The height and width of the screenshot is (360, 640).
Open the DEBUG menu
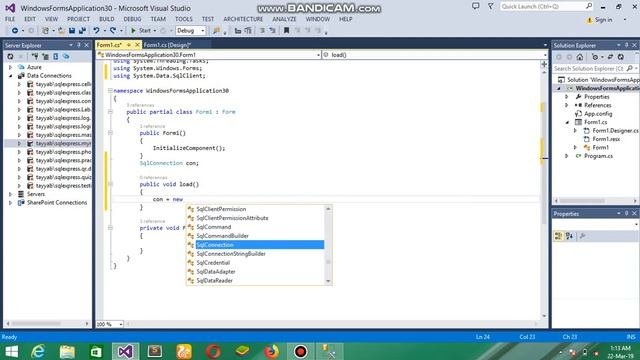point(132,19)
